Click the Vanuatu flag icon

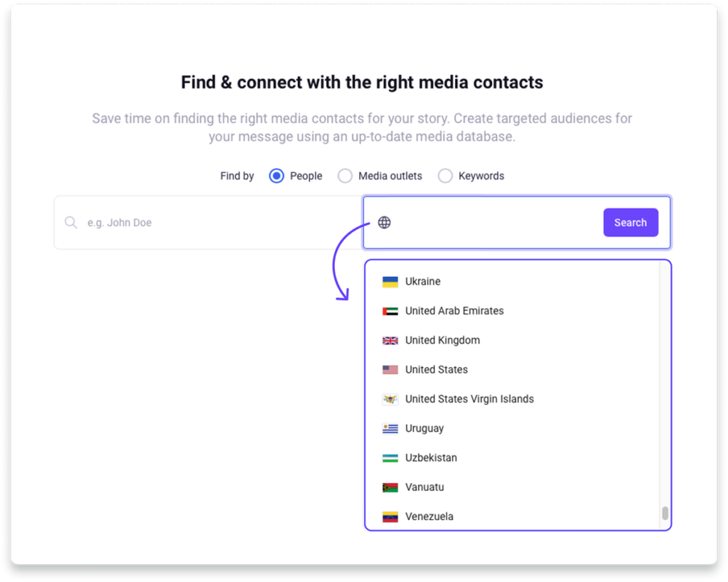(390, 487)
